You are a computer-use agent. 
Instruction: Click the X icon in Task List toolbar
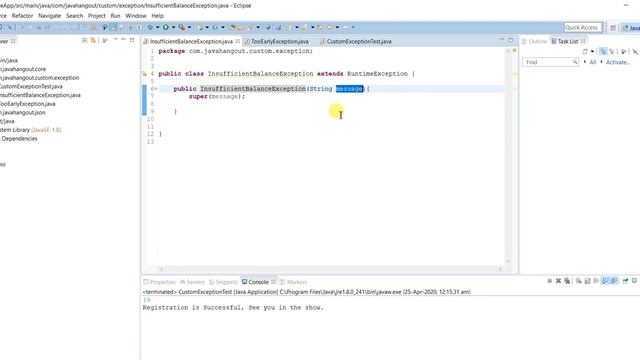[635, 51]
